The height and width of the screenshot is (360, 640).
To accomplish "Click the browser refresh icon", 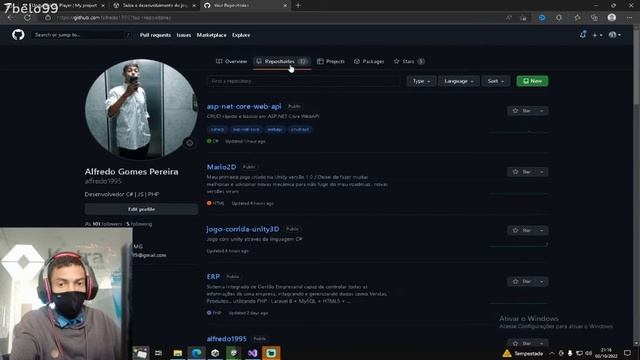I will click(x=27, y=18).
